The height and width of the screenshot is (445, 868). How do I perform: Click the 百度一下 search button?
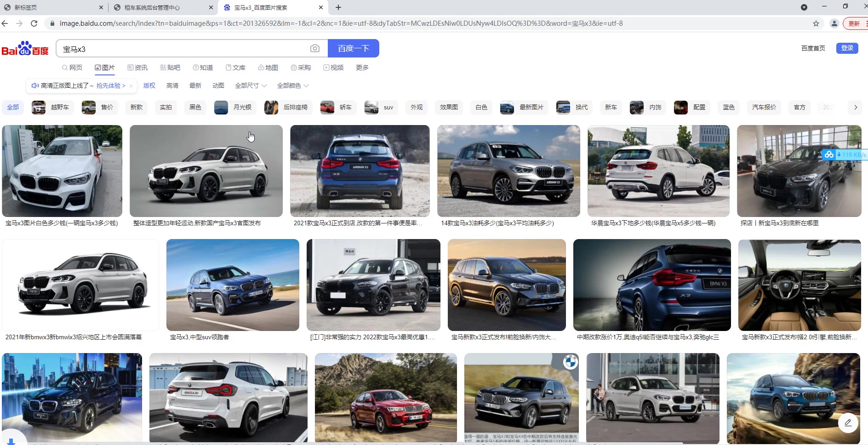click(354, 48)
